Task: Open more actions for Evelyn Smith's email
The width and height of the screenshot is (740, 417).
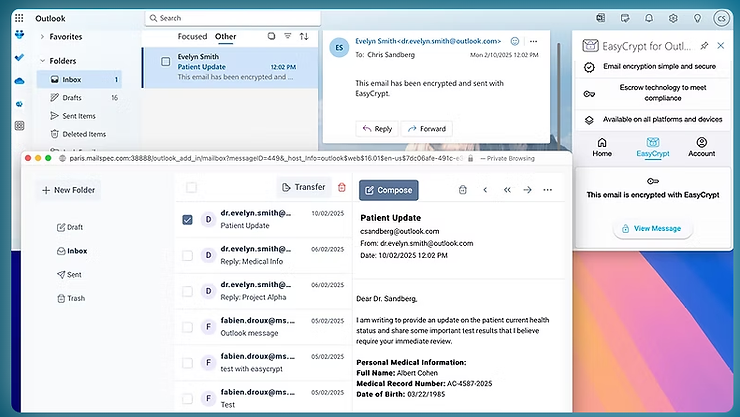Action: (533, 41)
